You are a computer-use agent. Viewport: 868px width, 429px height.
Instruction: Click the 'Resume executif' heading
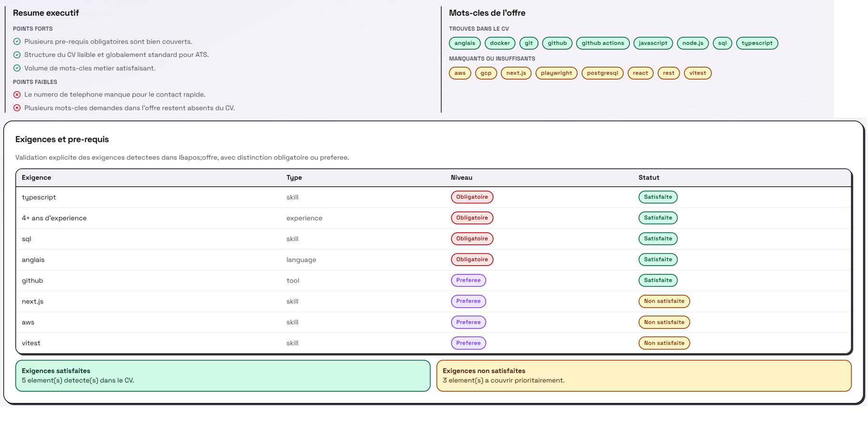coord(46,13)
